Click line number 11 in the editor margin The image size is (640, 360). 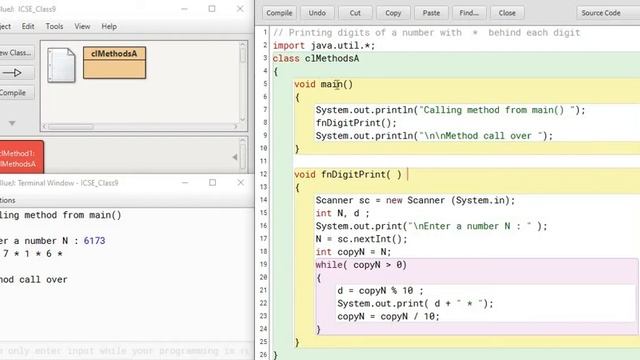coord(263,161)
